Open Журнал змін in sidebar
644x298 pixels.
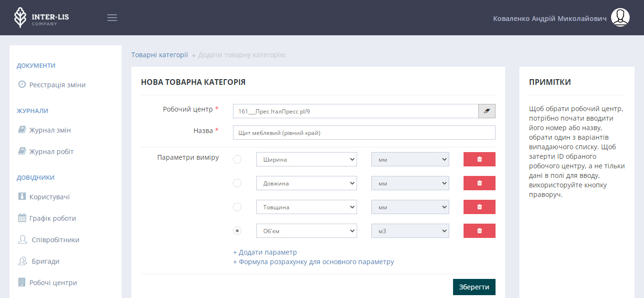50,130
